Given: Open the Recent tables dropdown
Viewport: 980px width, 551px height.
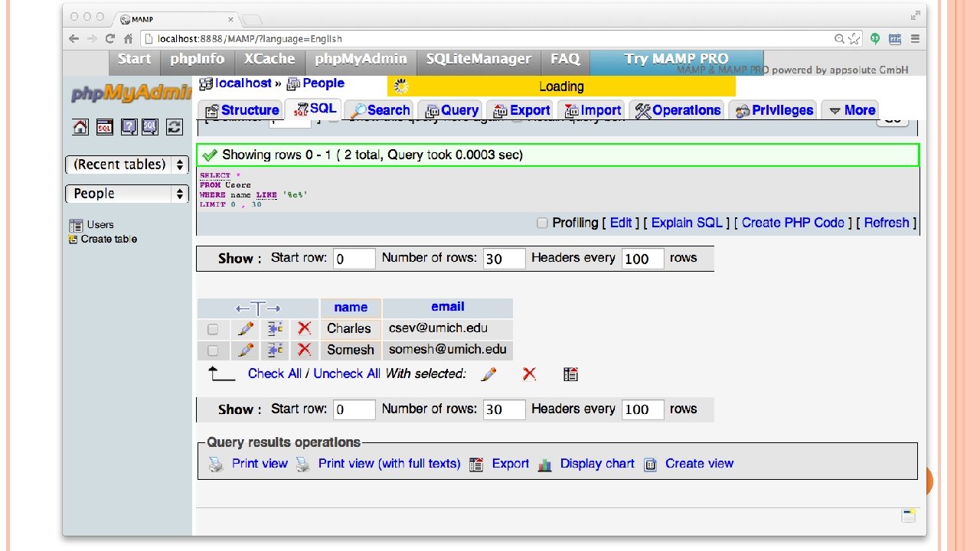Looking at the screenshot, I should 127,165.
